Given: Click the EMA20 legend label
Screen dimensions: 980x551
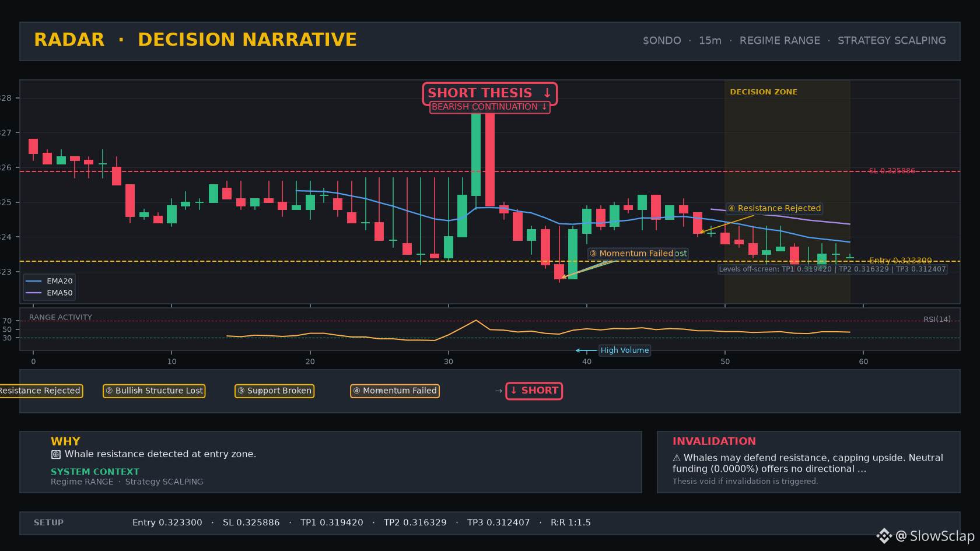Looking at the screenshot, I should point(60,281).
